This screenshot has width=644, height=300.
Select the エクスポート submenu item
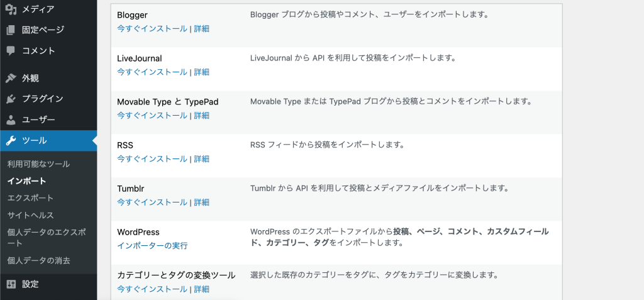pos(30,198)
